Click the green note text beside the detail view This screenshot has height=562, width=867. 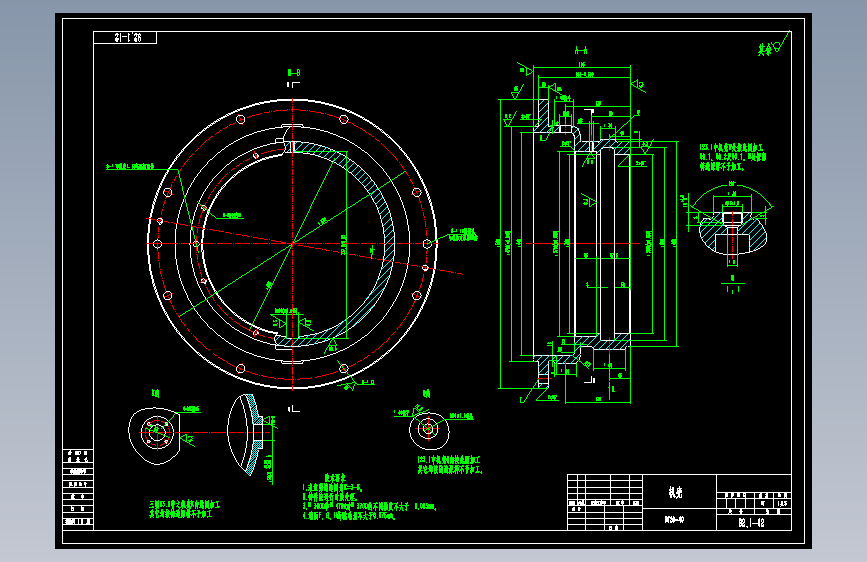pos(732,157)
